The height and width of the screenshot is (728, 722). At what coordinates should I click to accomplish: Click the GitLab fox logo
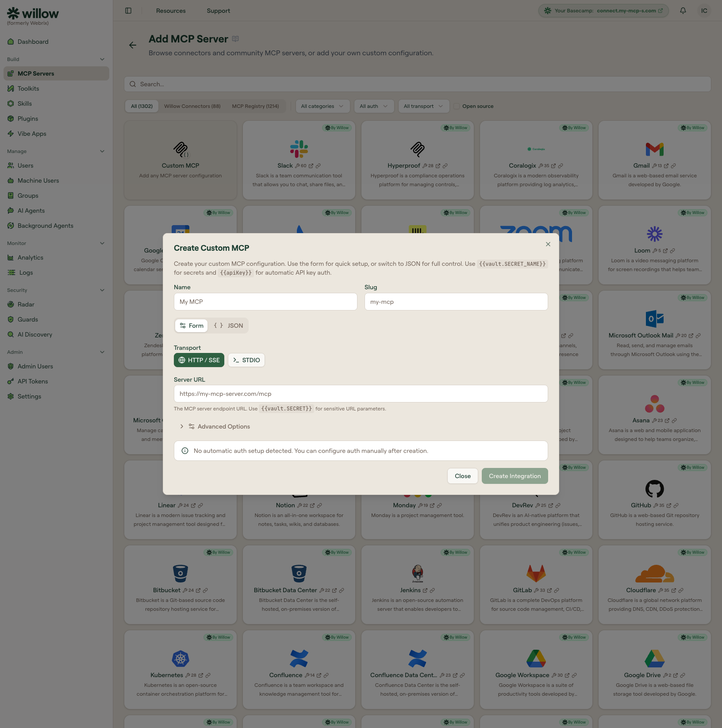536,574
